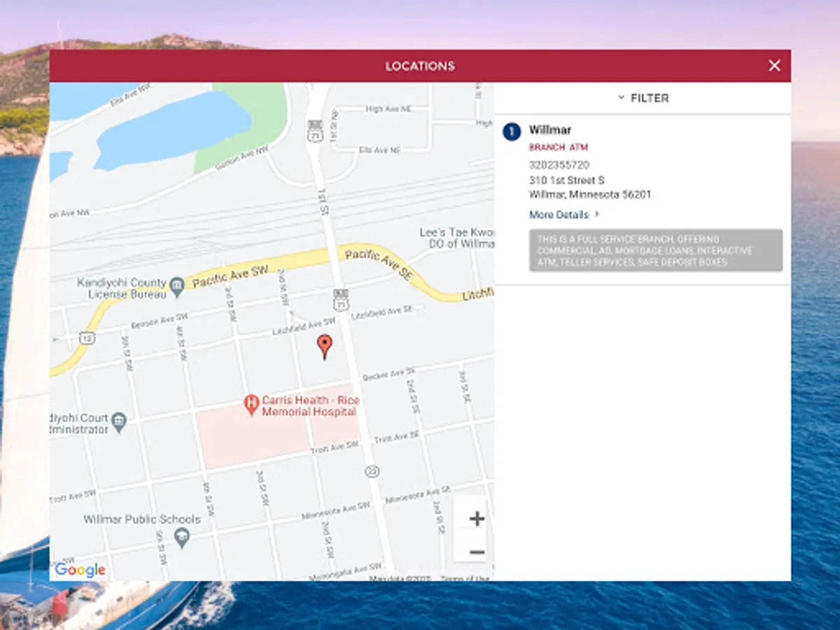840x630 pixels.
Task: Click the Lee's Tae Kwon Do label
Action: tap(457, 238)
